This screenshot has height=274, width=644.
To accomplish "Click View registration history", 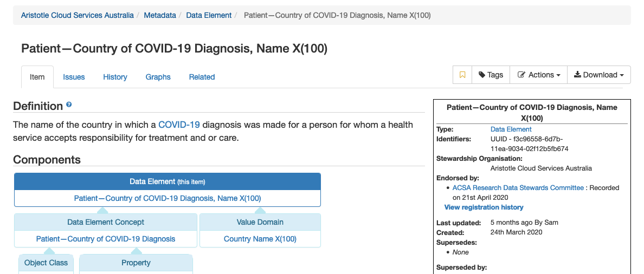I will (484, 207).
